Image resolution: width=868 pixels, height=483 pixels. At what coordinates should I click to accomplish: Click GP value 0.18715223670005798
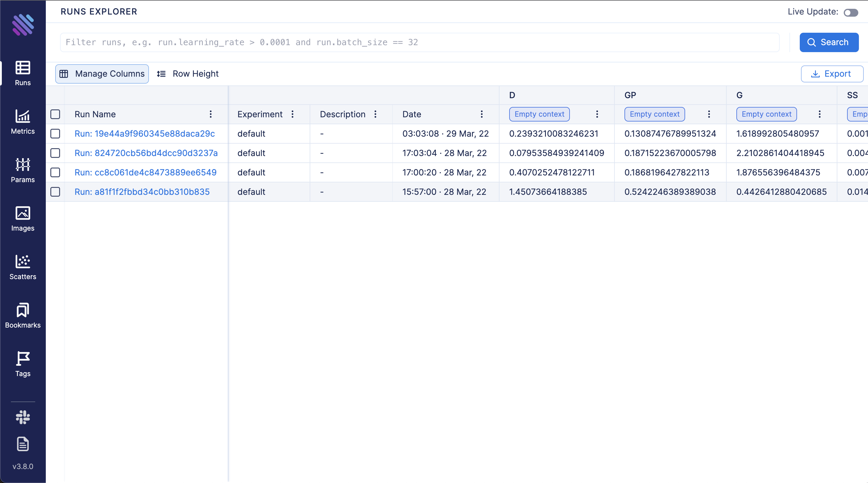click(x=670, y=153)
